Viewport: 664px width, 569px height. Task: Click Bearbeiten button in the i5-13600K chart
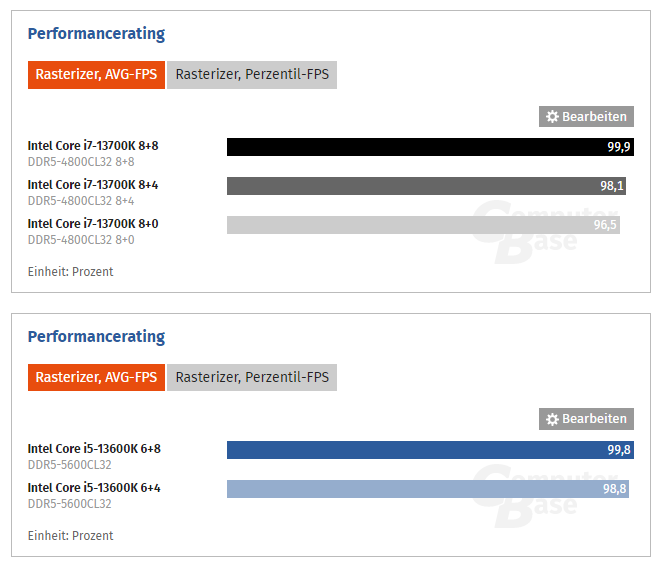[x=586, y=419]
